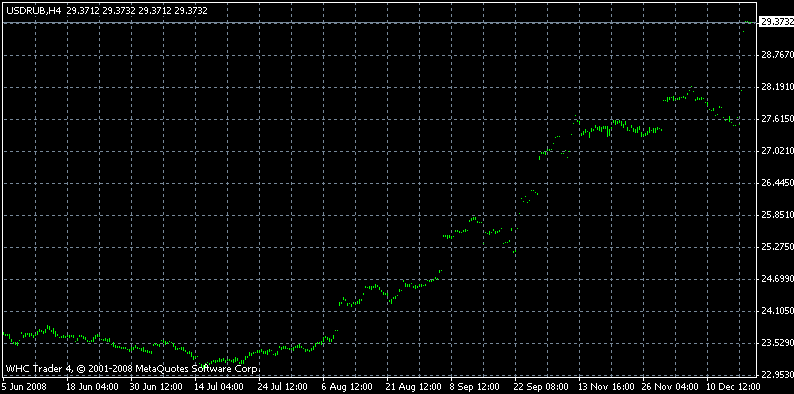Select the 10 Dec 12:00 time label
794x394 pixels.
(734, 386)
